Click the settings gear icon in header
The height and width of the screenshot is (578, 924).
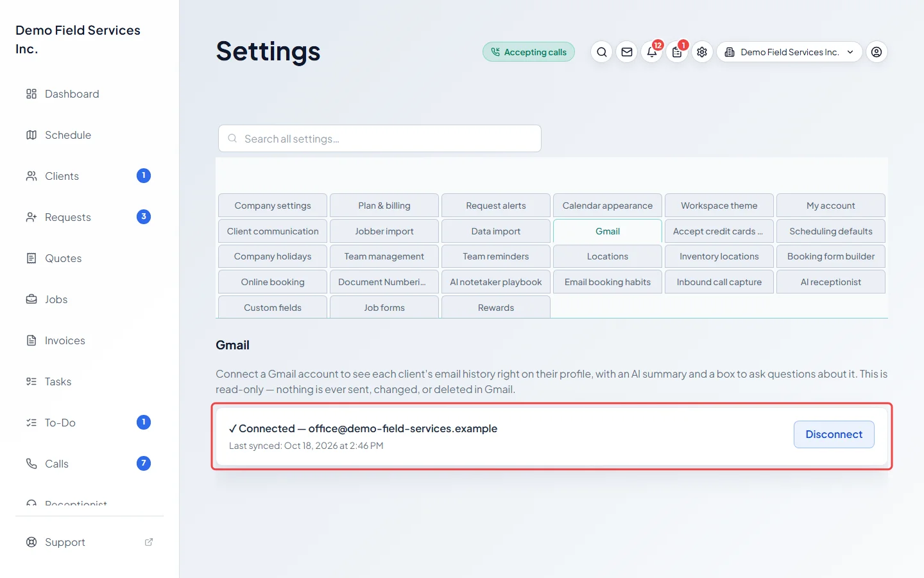(x=702, y=52)
